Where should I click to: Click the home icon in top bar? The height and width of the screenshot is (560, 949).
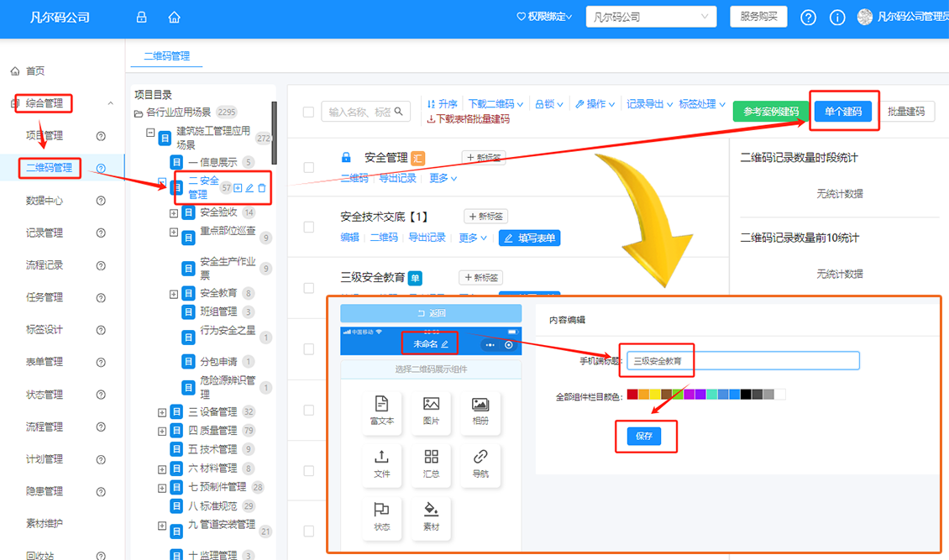[174, 18]
